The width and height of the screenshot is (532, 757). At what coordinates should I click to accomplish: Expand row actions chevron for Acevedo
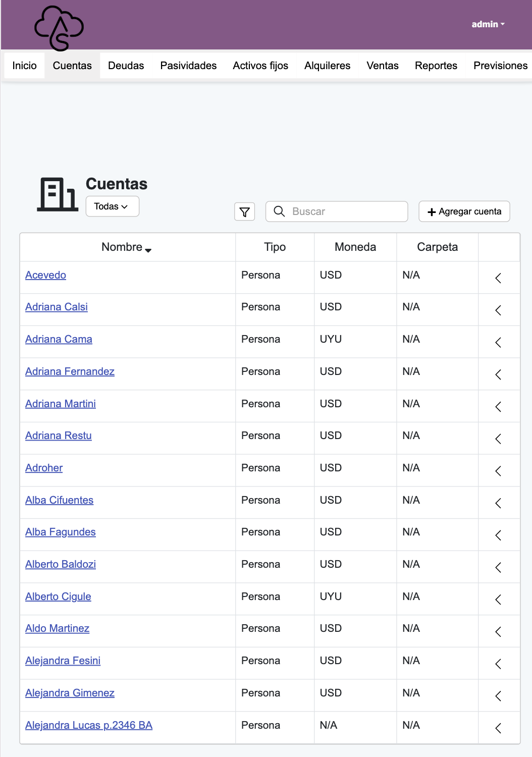[498, 278]
